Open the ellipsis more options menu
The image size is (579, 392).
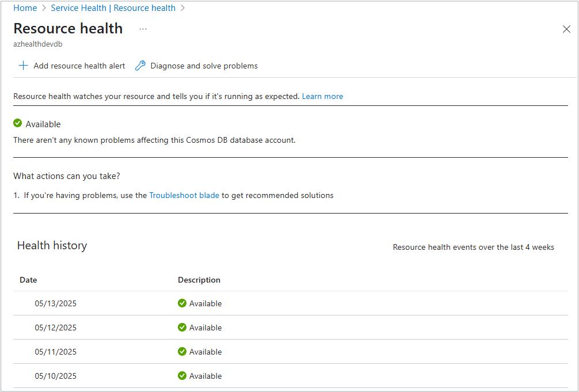tap(143, 29)
